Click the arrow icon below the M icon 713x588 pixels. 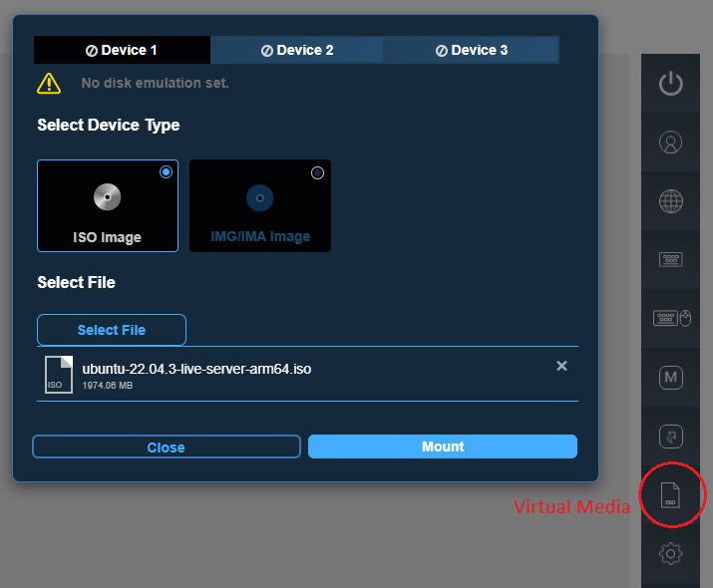[x=671, y=436]
